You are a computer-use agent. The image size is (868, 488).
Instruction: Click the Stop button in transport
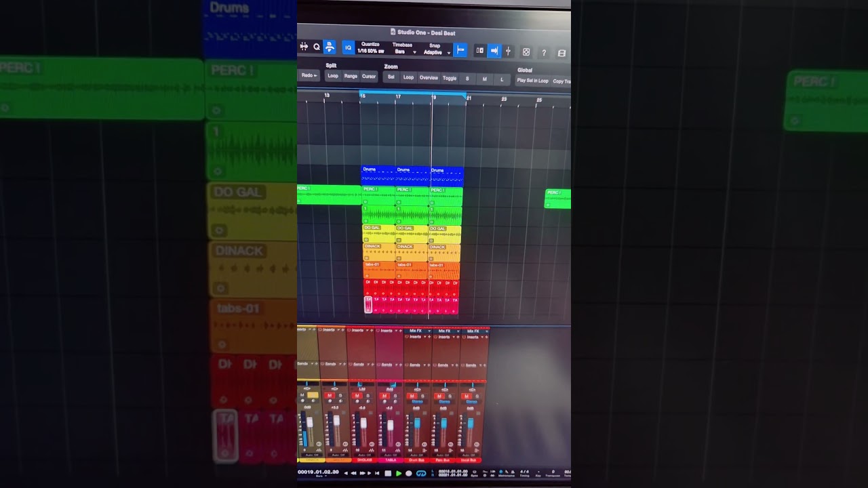[x=388, y=473]
